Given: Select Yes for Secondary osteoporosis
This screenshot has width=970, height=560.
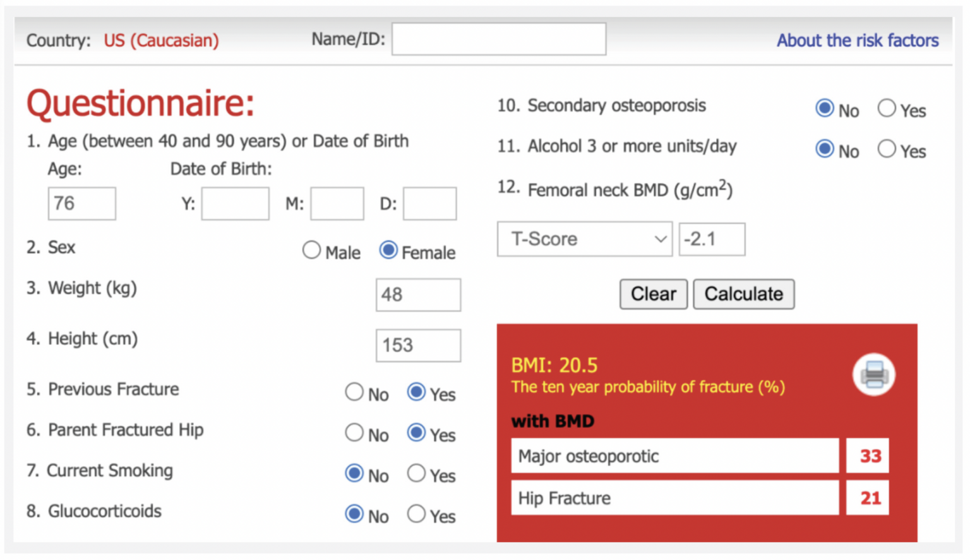Looking at the screenshot, I should click(x=887, y=108).
